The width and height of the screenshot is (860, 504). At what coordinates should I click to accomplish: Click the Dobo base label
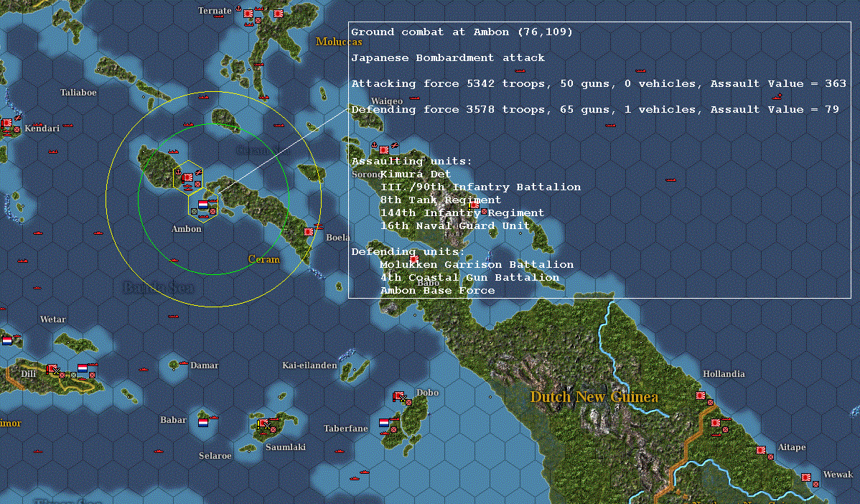click(x=427, y=392)
